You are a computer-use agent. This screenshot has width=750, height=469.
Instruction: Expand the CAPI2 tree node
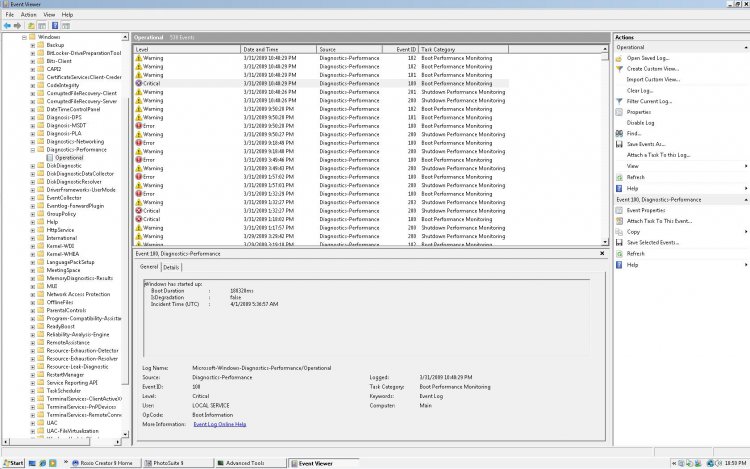click(x=33, y=69)
